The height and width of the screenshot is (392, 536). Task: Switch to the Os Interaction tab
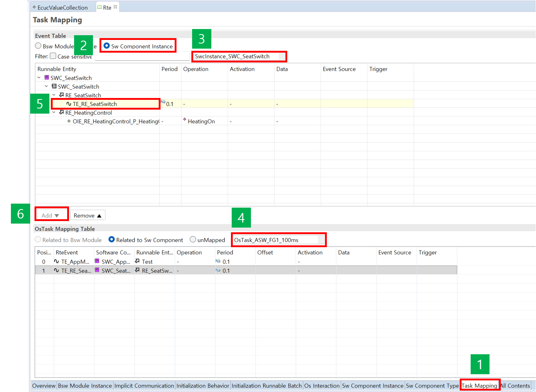(321, 385)
